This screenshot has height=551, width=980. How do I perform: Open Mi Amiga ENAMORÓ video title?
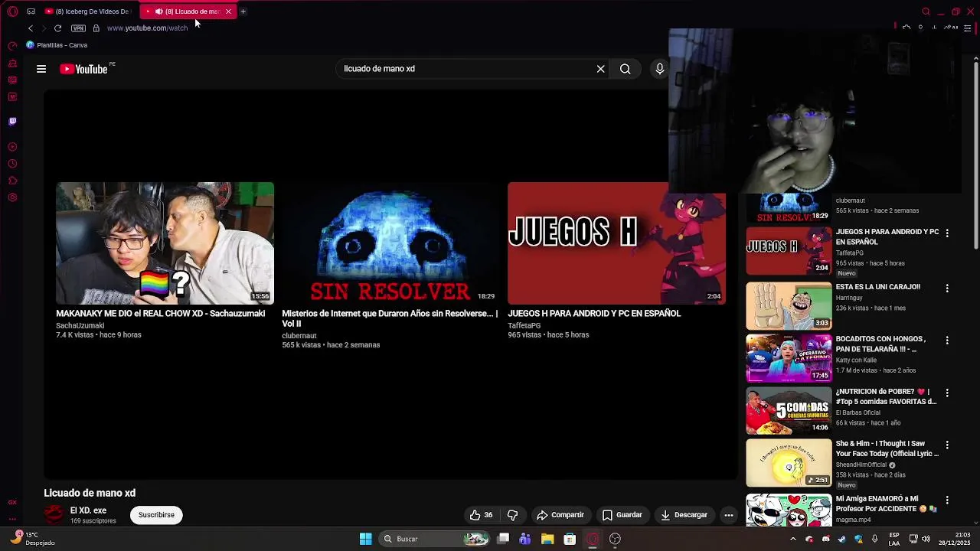tap(887, 504)
